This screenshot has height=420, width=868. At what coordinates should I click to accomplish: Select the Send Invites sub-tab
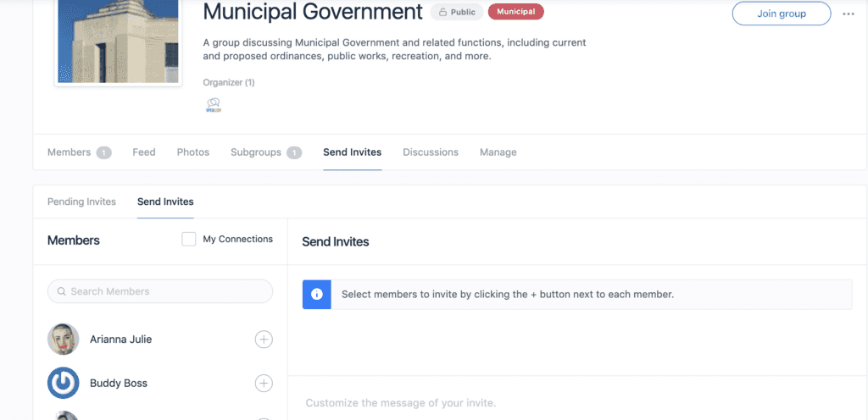point(165,202)
